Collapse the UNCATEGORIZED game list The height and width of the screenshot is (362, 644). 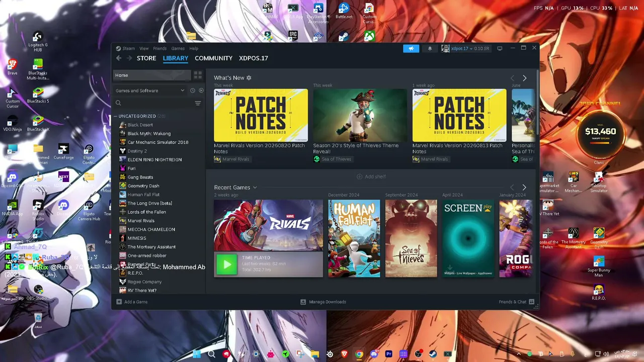[x=115, y=116]
